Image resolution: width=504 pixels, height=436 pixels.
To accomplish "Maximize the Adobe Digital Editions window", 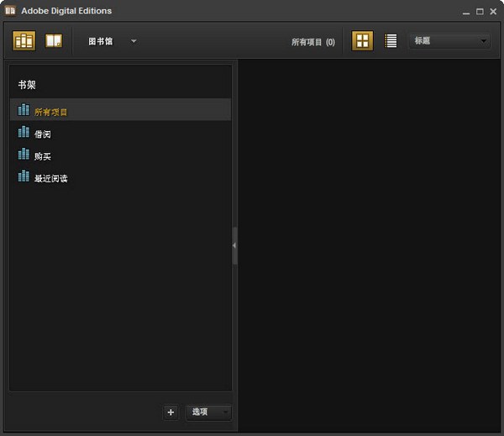I will [x=480, y=12].
